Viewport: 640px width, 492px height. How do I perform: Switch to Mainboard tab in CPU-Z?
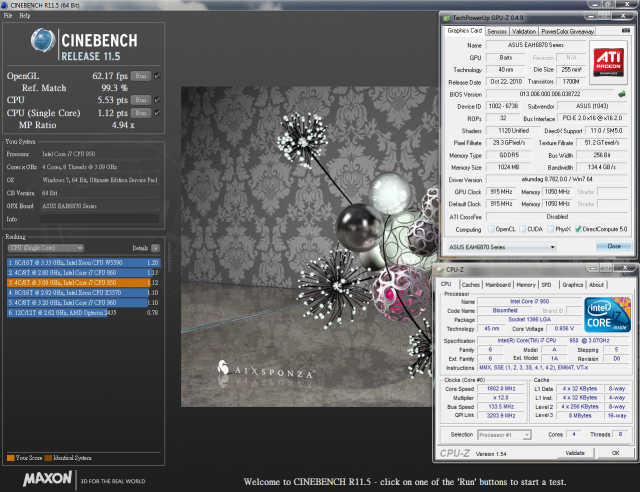[x=498, y=285]
